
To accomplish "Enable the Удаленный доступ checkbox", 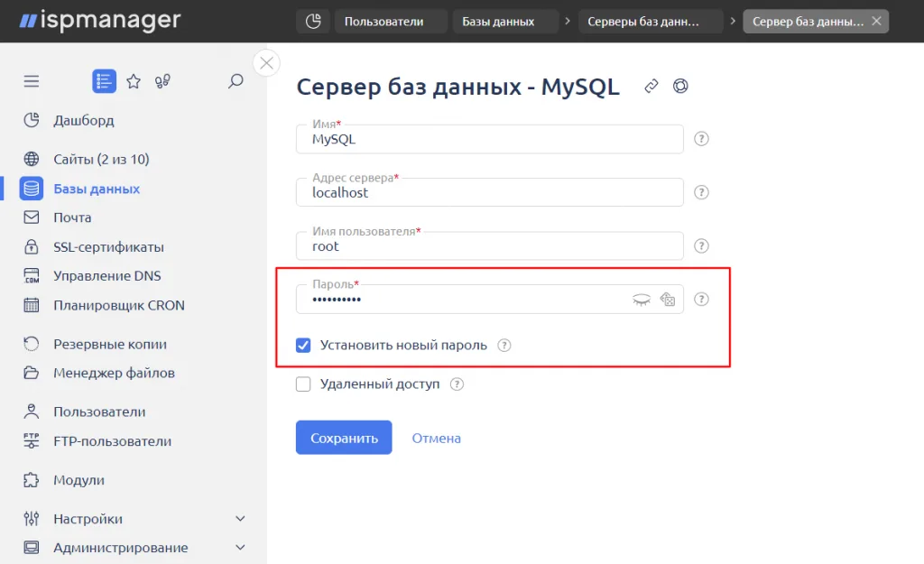I will point(303,384).
